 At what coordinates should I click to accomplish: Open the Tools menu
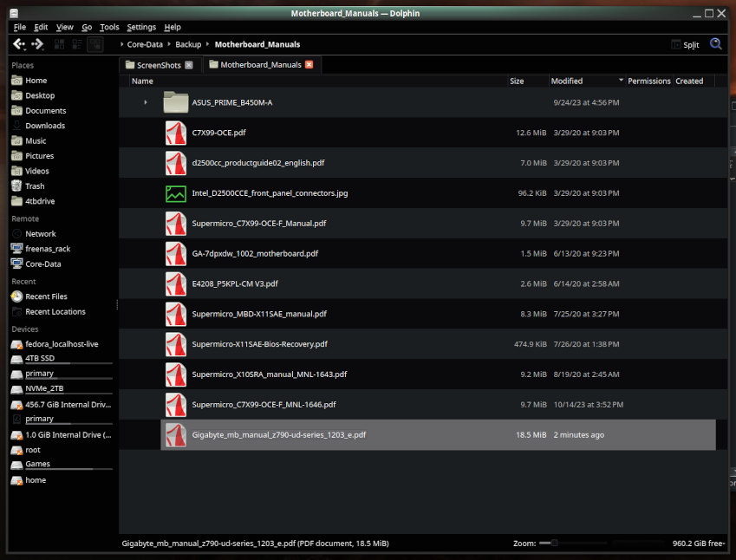point(109,27)
